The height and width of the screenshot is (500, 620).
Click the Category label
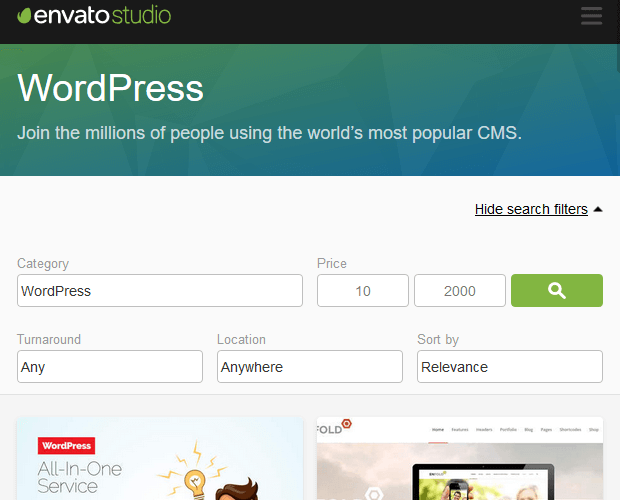tap(43, 264)
